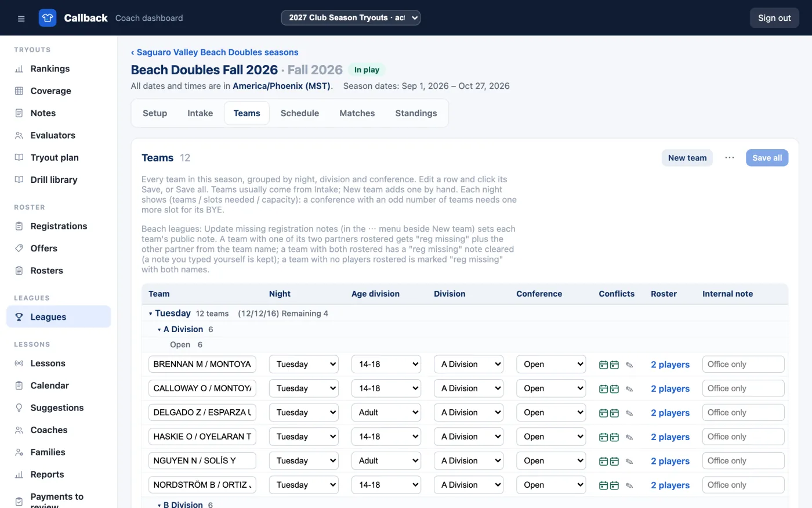The height and width of the screenshot is (508, 812).
Task: Switch to the Matches tab
Action: coord(357,113)
